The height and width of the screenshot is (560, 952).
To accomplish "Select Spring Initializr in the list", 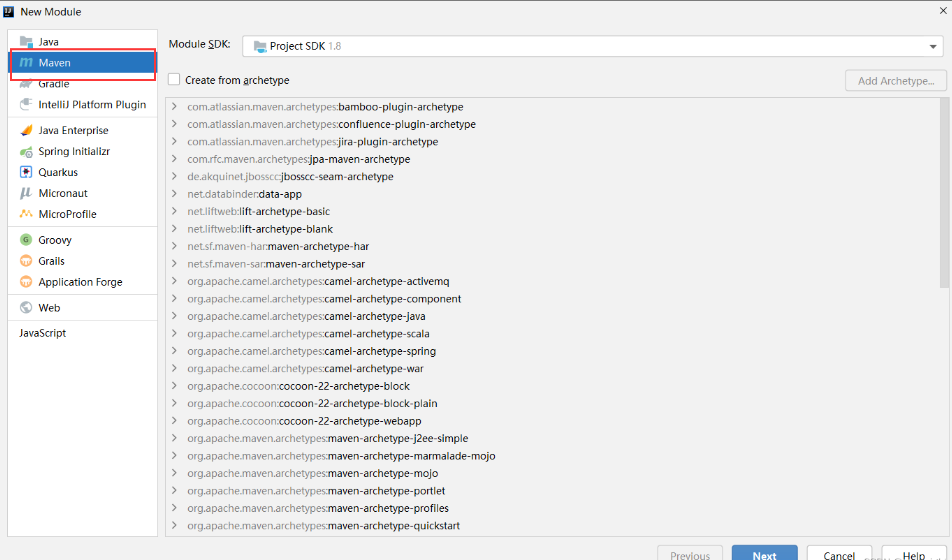I will point(83,151).
